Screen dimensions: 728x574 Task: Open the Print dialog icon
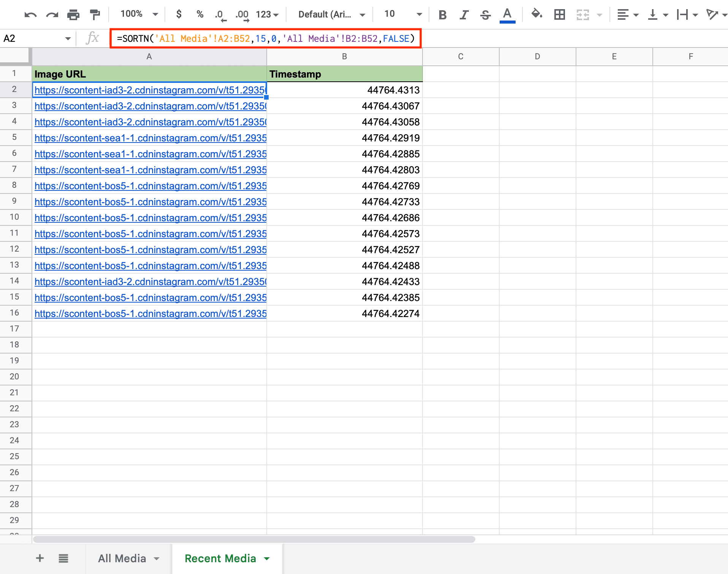73,14
